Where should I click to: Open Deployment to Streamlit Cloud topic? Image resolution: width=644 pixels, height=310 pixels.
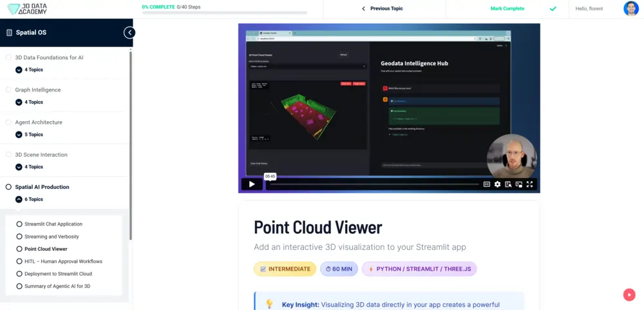point(59,273)
